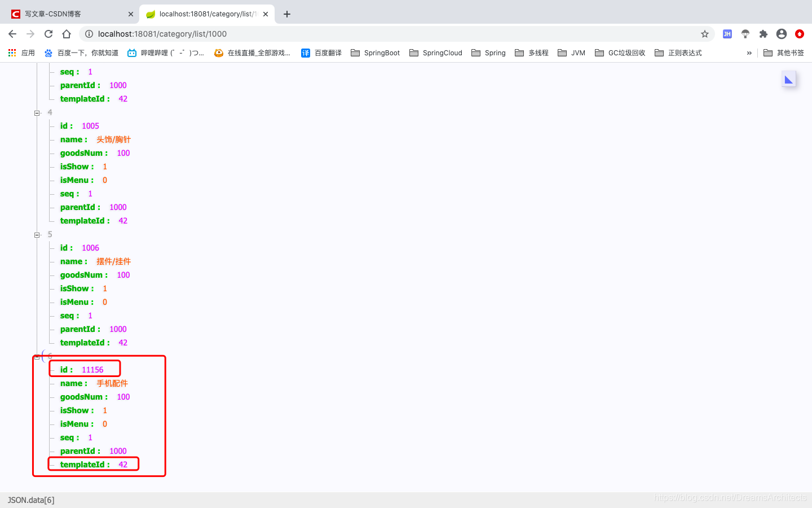Close the localhost:18081 tab

coord(266,14)
